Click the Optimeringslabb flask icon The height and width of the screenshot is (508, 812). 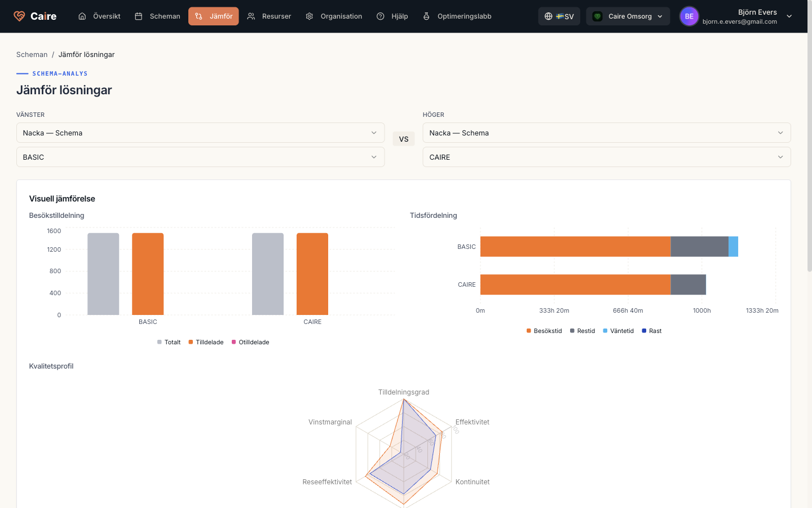(x=426, y=16)
